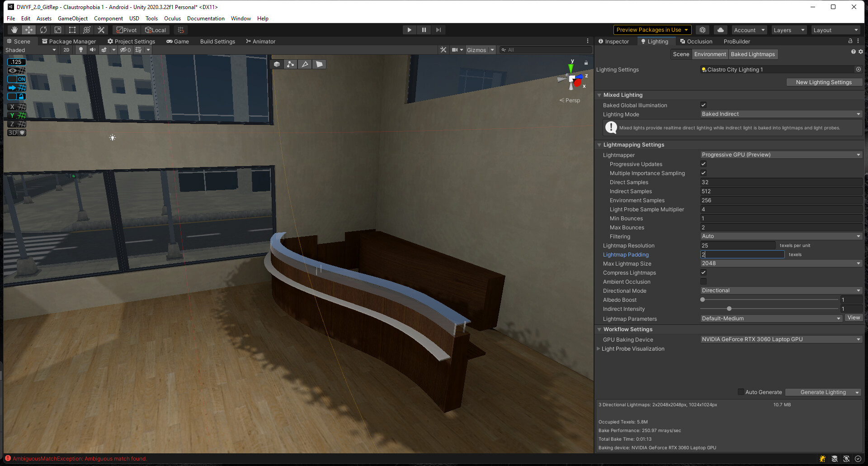Click the Lightmap Padding input field
The height and width of the screenshot is (466, 868).
[741, 254]
